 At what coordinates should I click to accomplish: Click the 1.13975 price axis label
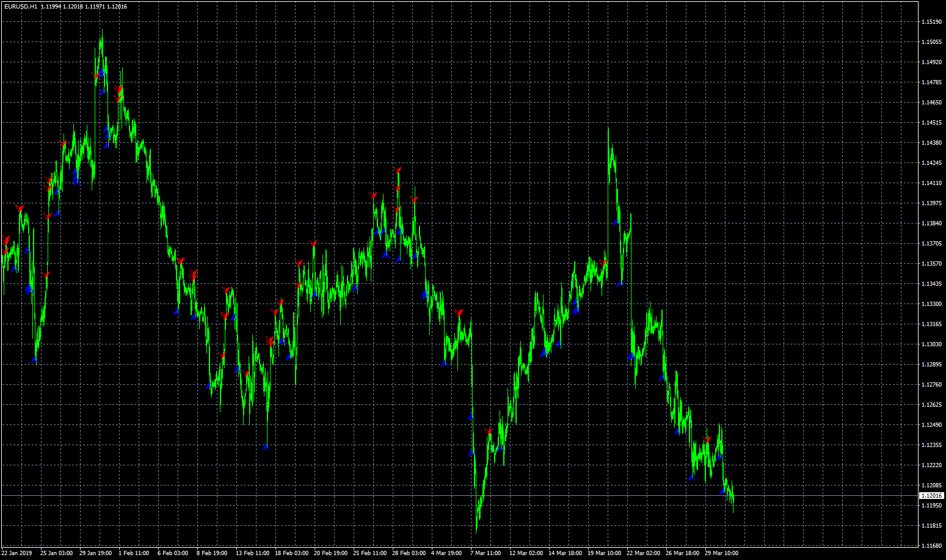click(x=931, y=203)
